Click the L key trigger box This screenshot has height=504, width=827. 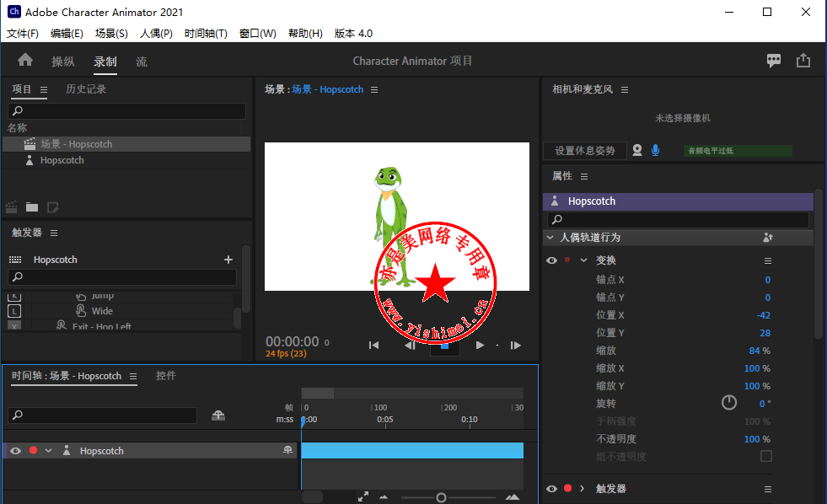[14, 311]
